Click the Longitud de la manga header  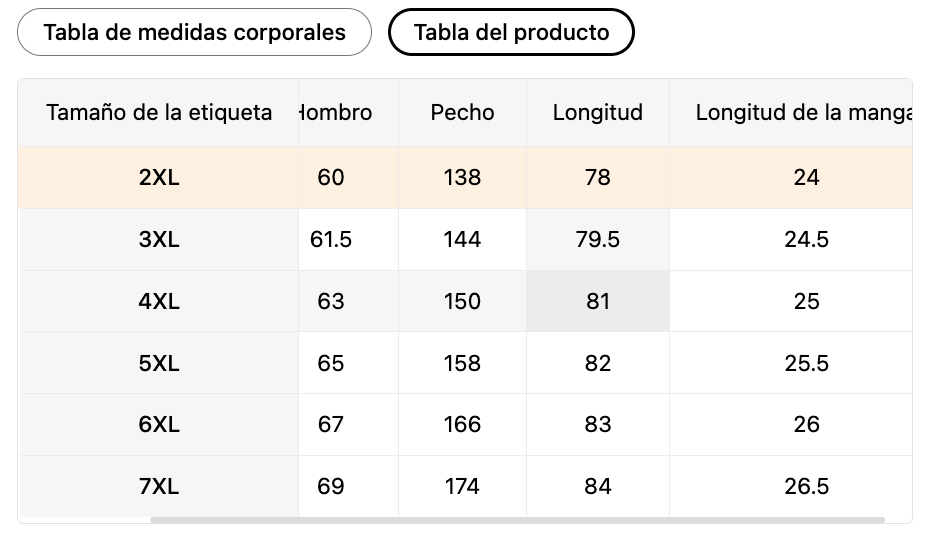[x=803, y=113]
